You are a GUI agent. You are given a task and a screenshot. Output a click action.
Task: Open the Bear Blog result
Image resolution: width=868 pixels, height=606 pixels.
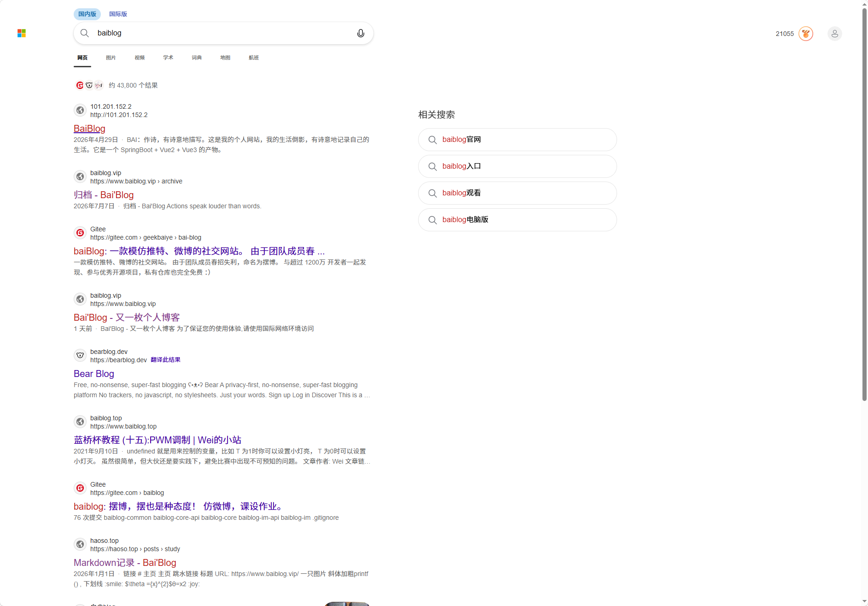(x=94, y=374)
